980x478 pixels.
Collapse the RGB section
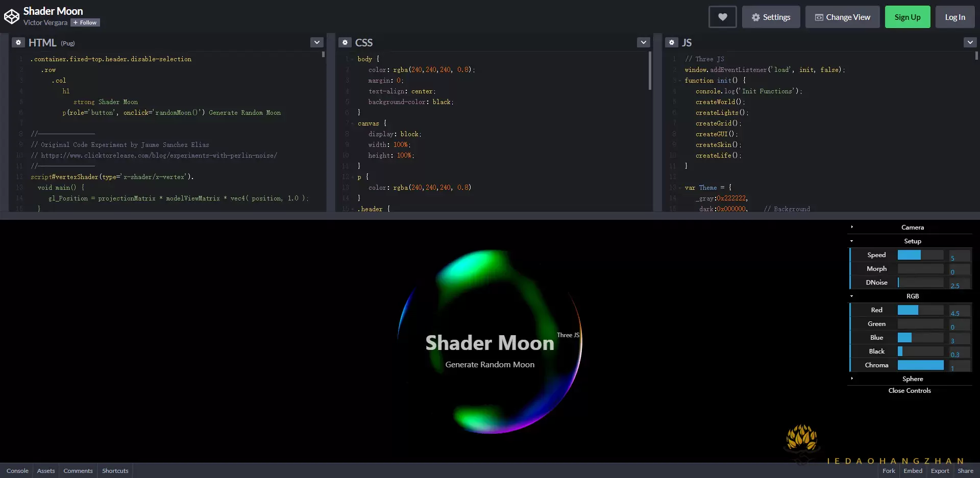point(851,296)
